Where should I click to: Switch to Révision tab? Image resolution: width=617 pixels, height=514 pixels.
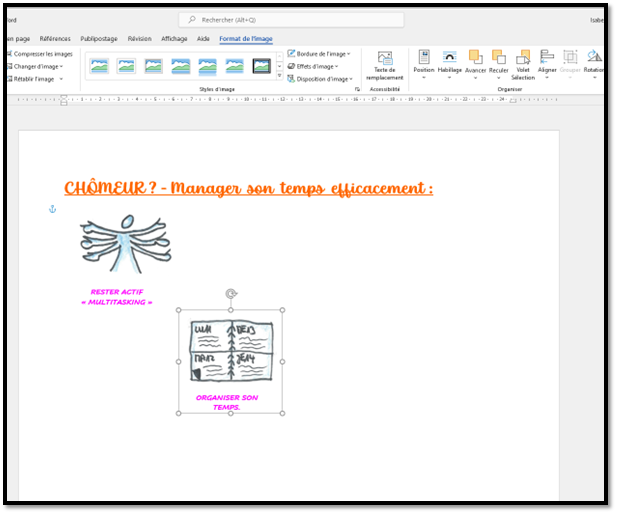click(140, 39)
